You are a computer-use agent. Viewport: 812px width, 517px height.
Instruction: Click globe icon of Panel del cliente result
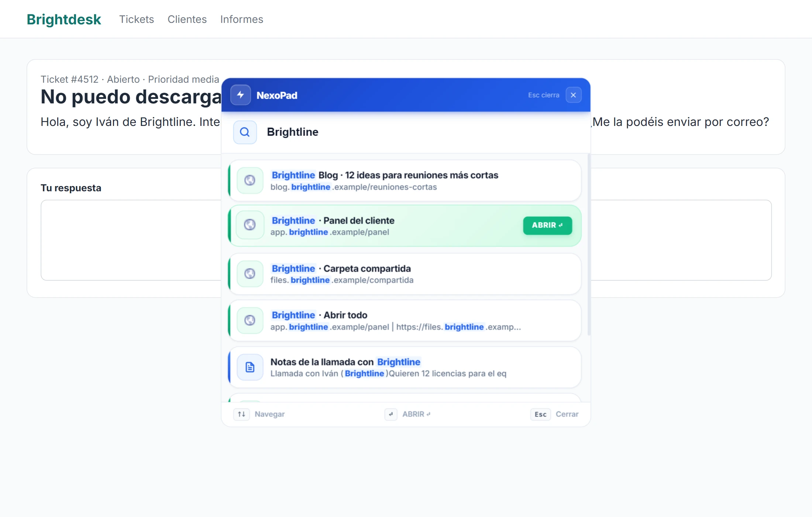point(250,225)
